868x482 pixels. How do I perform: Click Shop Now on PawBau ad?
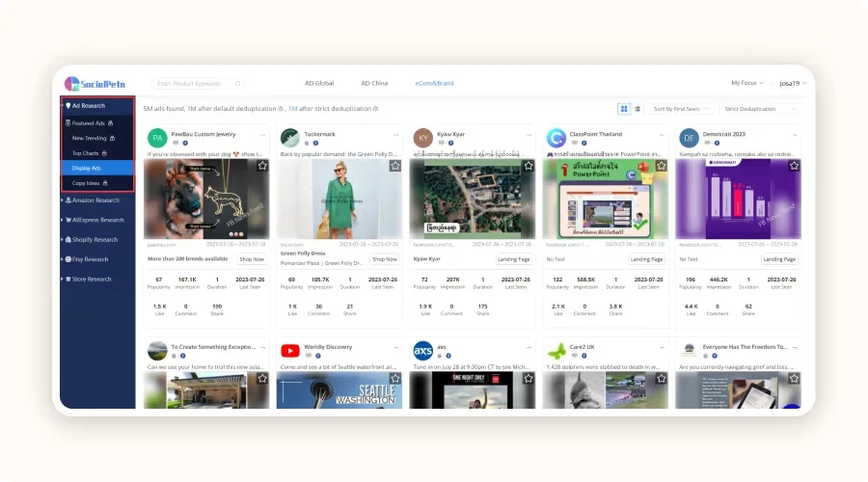[252, 259]
